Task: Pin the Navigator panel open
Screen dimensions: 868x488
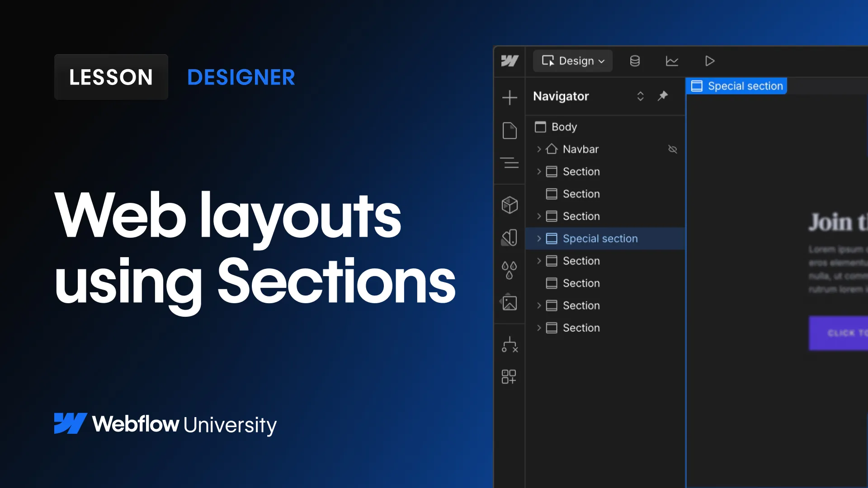Action: (663, 96)
